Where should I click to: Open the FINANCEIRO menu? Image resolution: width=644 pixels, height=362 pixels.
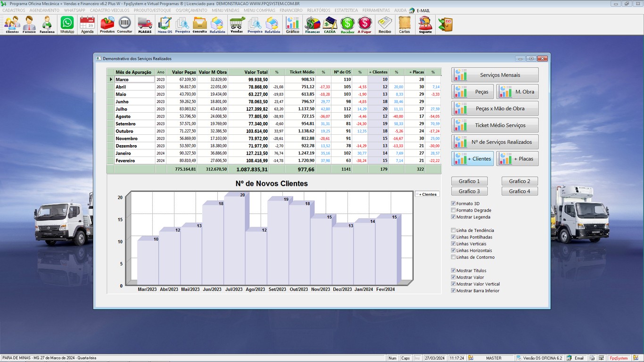[x=291, y=10]
